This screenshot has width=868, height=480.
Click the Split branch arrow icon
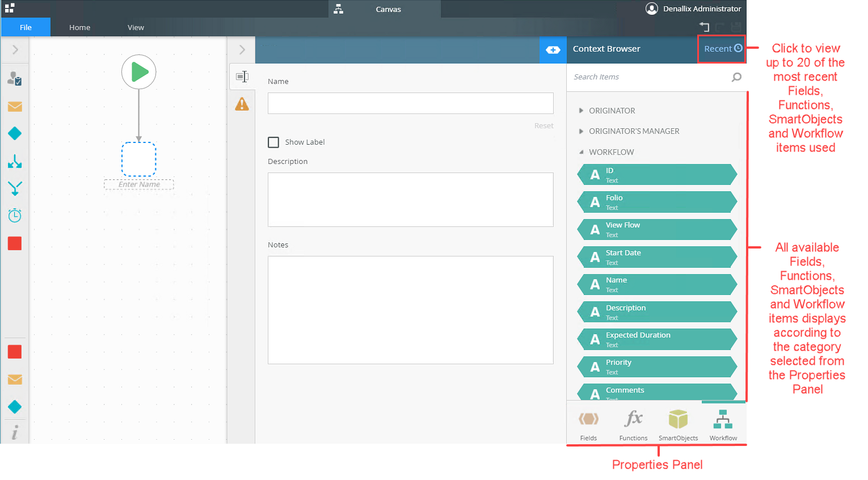[x=15, y=161]
